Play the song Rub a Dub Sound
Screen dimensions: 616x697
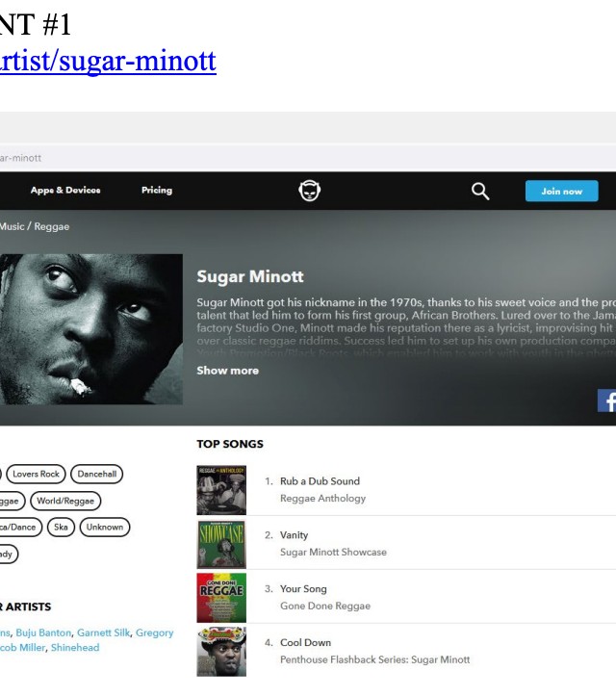coord(320,481)
